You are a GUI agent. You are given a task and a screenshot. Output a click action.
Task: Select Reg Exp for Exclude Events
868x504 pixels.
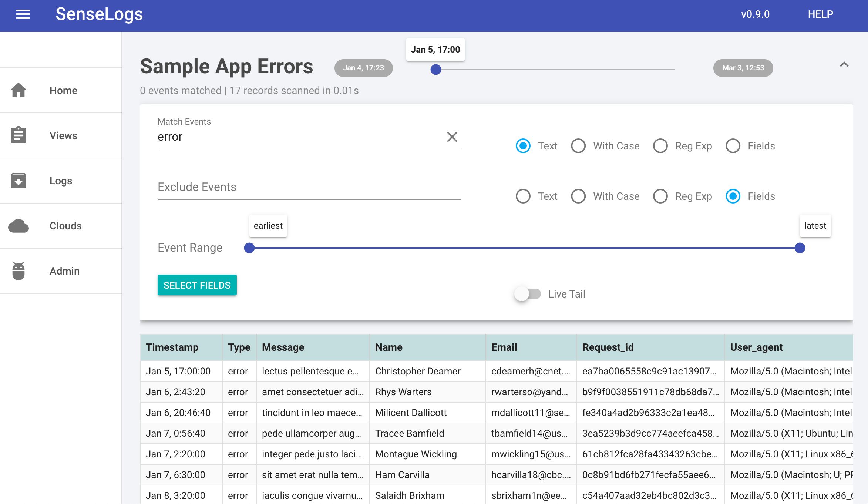click(660, 196)
